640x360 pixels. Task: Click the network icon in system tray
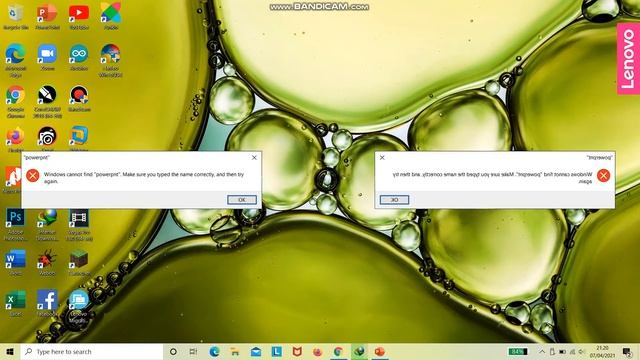click(572, 351)
